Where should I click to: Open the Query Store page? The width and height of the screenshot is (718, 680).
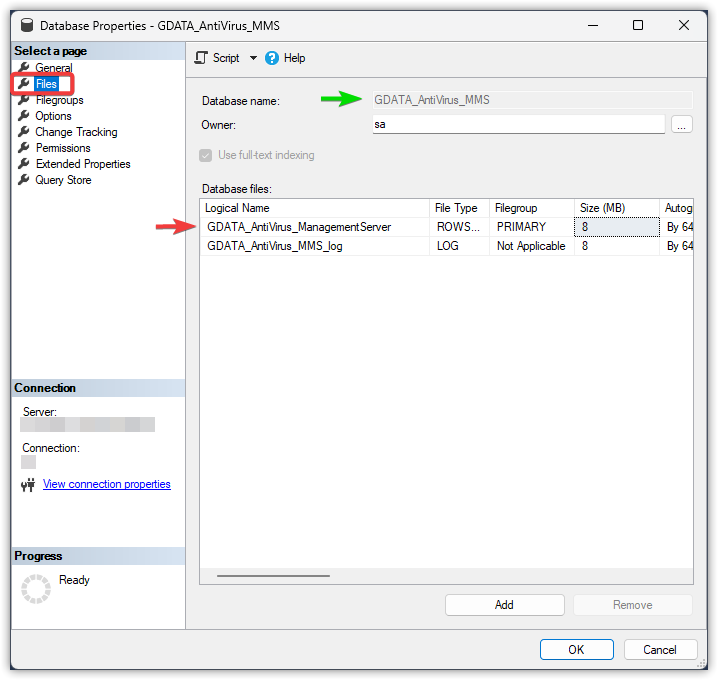(63, 180)
